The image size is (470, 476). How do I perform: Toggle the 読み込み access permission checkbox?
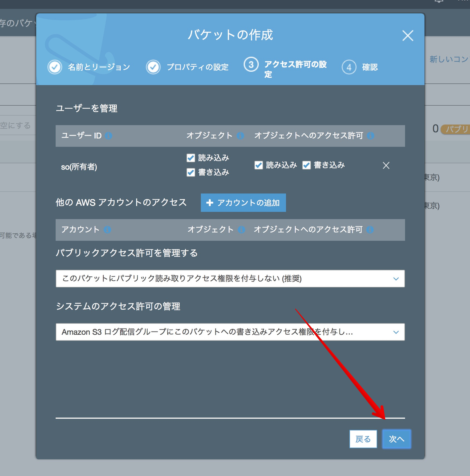tap(258, 165)
